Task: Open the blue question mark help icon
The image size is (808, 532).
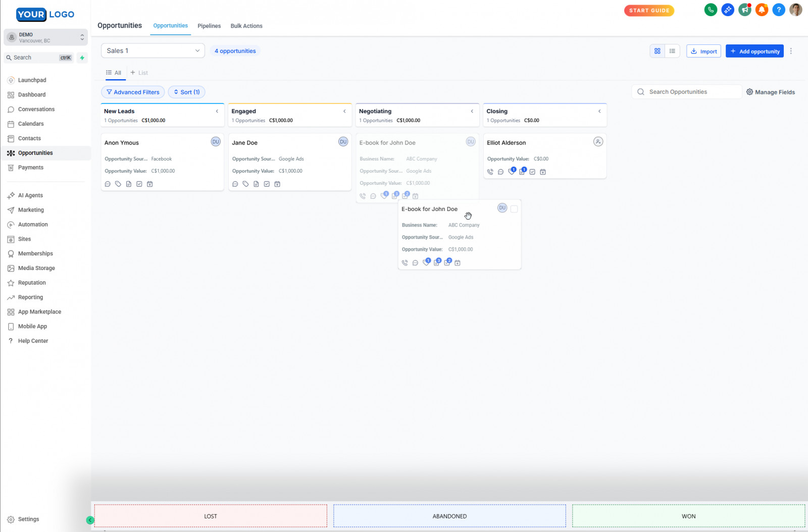Action: [779, 10]
